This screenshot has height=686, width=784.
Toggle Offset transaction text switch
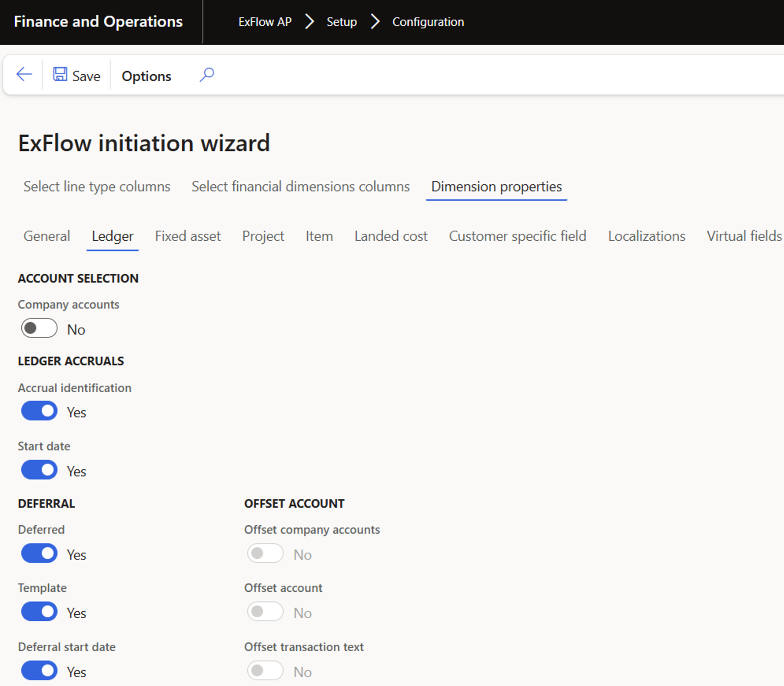[266, 671]
